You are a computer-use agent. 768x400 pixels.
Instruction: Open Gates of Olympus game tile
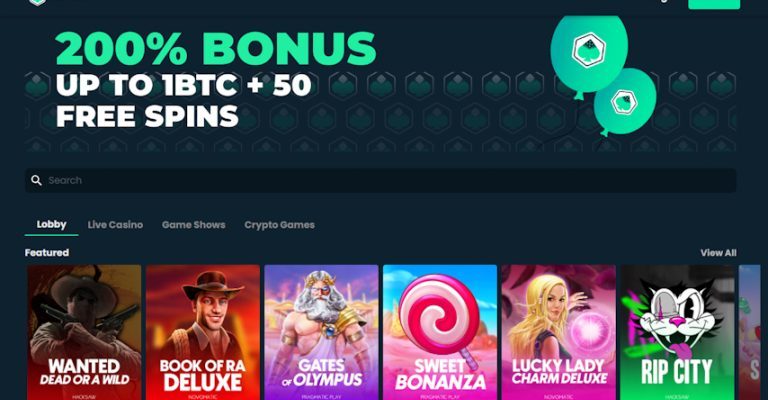pos(321,332)
